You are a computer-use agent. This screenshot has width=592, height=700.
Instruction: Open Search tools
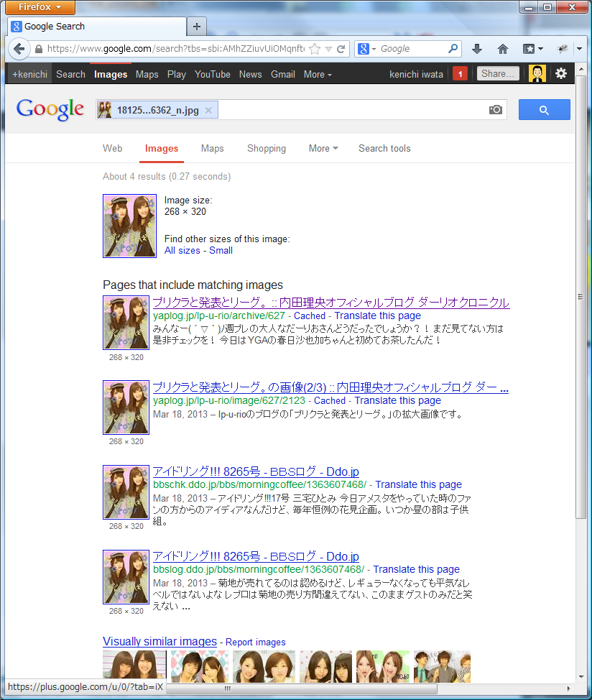(384, 148)
